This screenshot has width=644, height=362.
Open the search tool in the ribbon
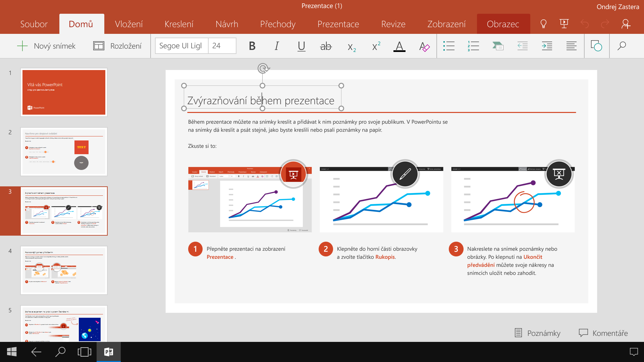(622, 46)
